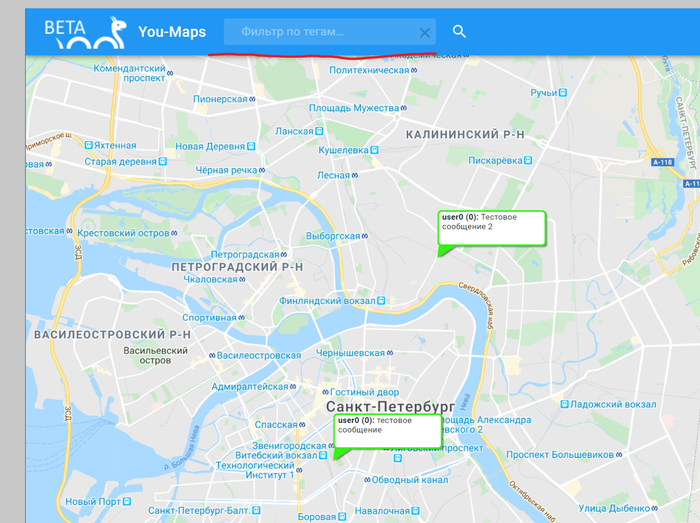The image size is (700, 523).
Task: Click the search magnifier icon
Action: (x=459, y=31)
